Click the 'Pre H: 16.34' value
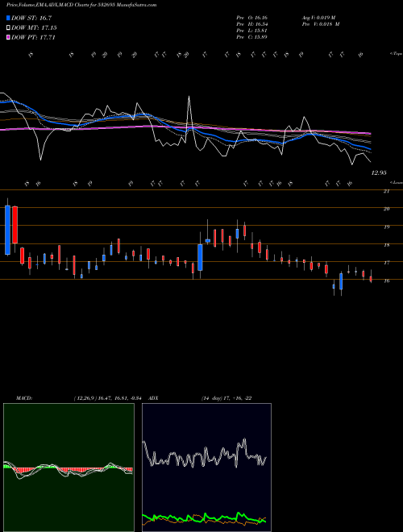 (x=252, y=24)
